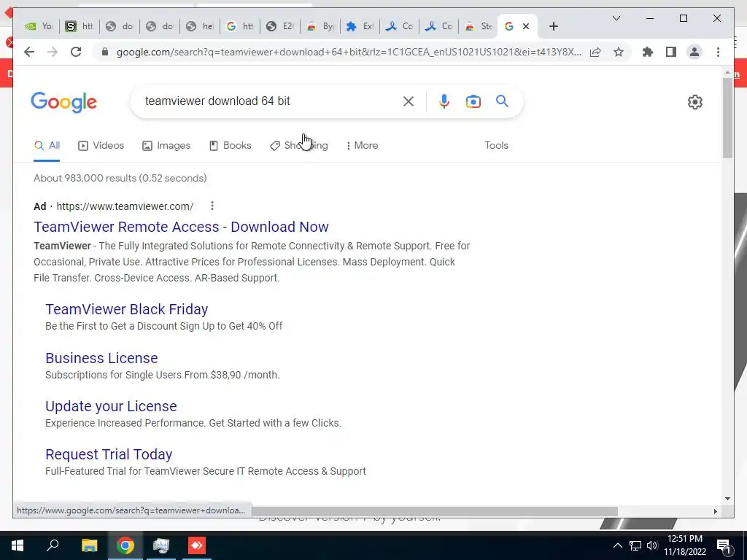Open the red arrows app on taskbar
747x560 pixels.
point(197,545)
